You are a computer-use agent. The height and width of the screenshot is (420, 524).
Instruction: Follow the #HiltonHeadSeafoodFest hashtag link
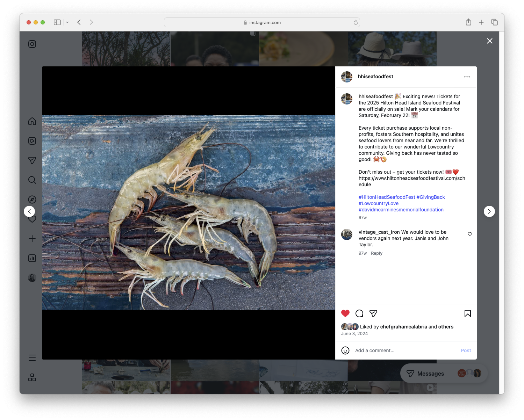387,197
